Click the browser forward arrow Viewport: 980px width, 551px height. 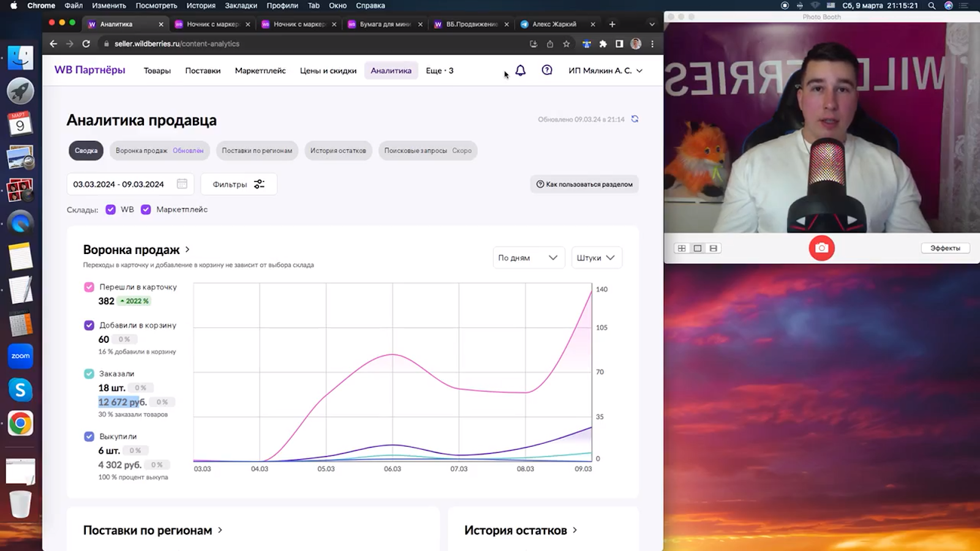pyautogui.click(x=69, y=43)
